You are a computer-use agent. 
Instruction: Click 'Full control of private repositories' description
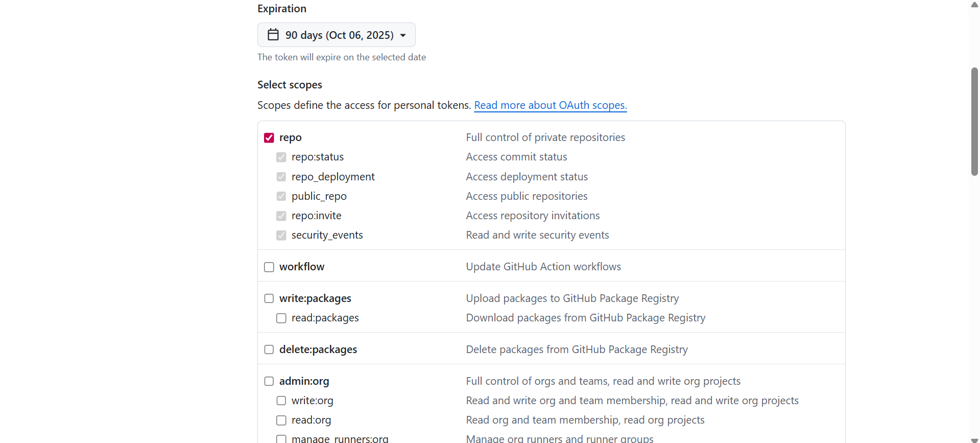pyautogui.click(x=545, y=137)
